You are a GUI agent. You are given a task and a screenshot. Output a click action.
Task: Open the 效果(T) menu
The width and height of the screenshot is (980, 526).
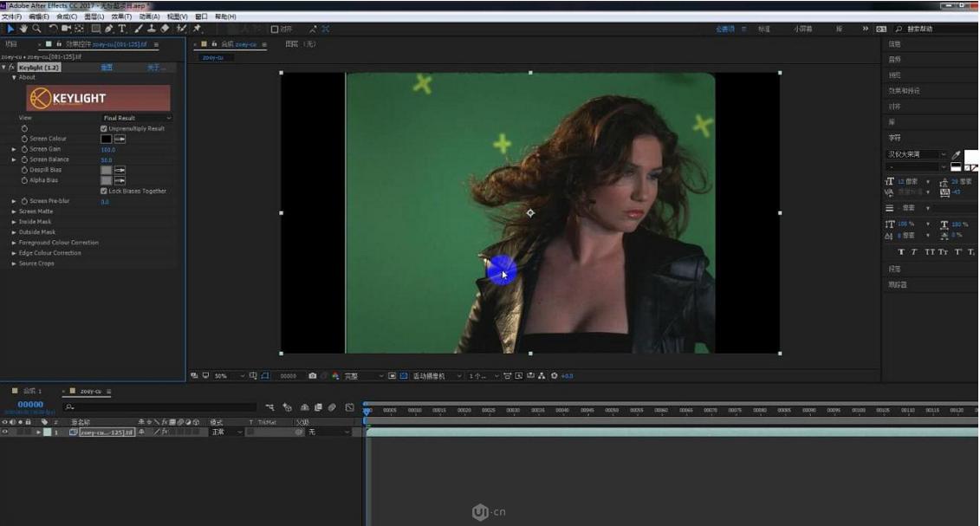(121, 16)
